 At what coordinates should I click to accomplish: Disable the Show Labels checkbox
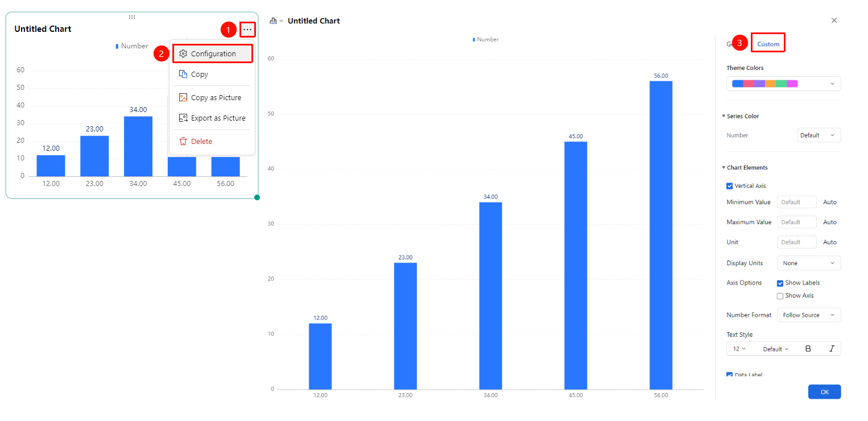pos(780,283)
